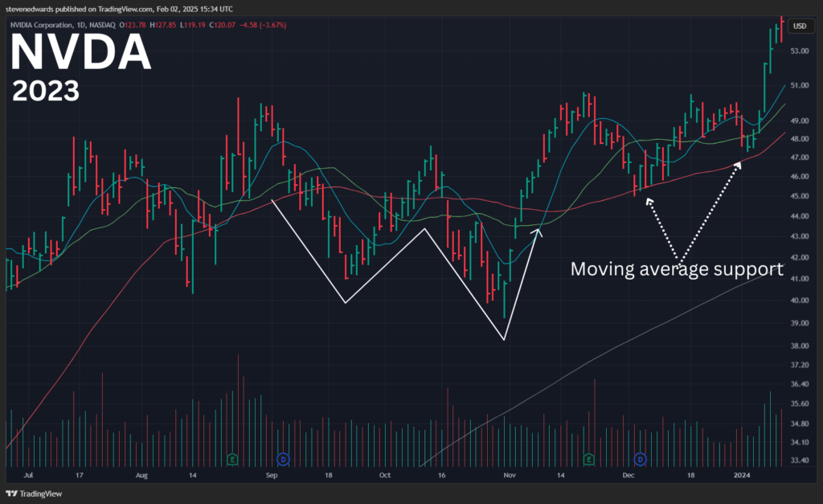Click the 49.00 price axis label
The image size is (823, 504).
(x=800, y=121)
